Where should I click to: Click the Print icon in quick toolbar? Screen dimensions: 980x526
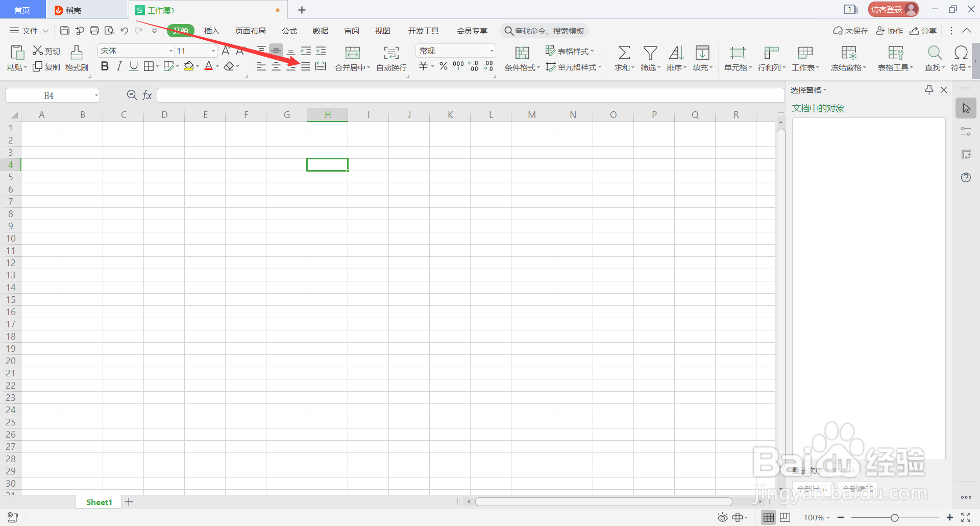[x=94, y=31]
